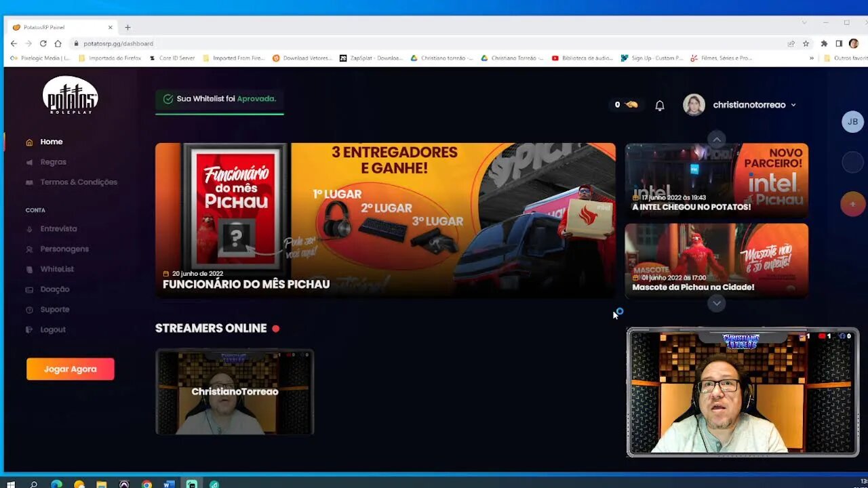This screenshot has width=868, height=488.
Task: Click the browser forward arrow
Action: (28, 43)
